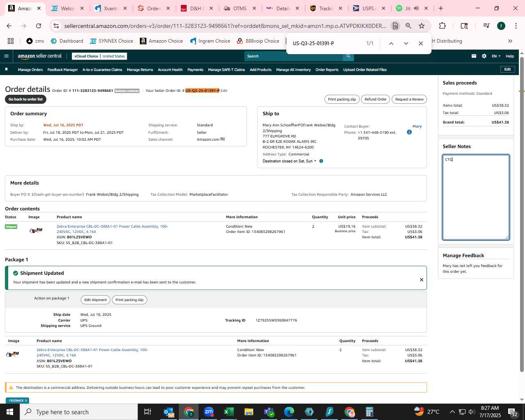This screenshot has width=525, height=420.
Task: Bookmark this page with the star icon
Action: [421, 26]
